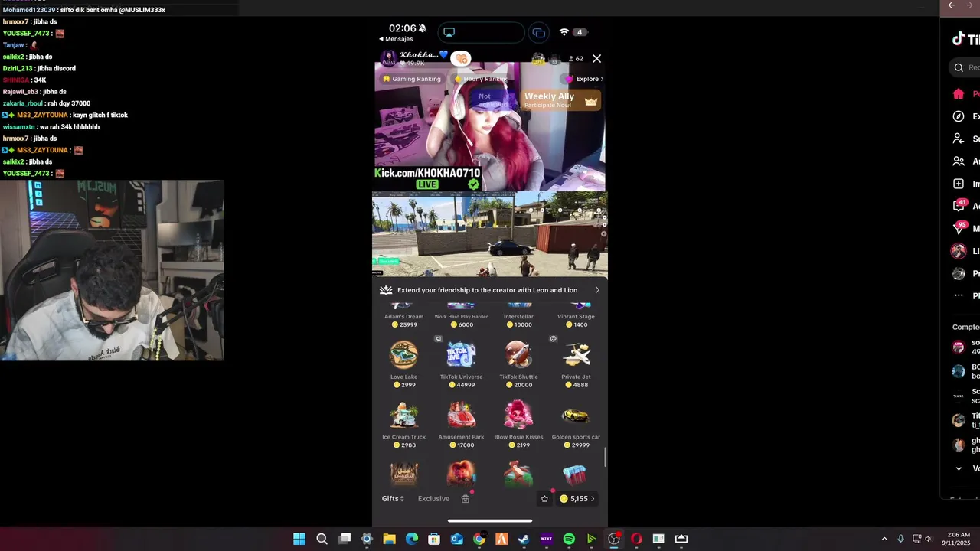Screen dimensions: 980x551
Task: Open the Khokha streamer profile avatar
Action: tap(389, 58)
